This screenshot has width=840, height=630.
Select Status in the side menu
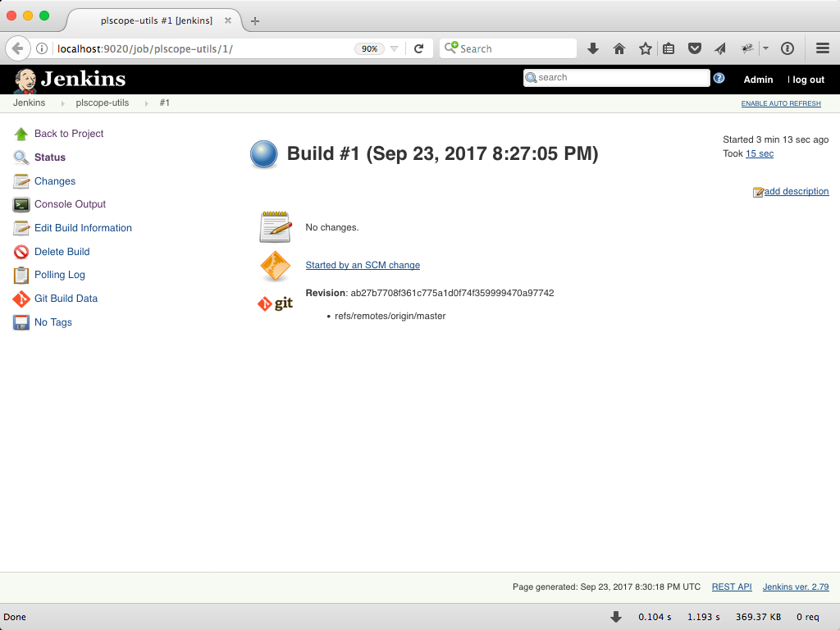click(x=50, y=157)
